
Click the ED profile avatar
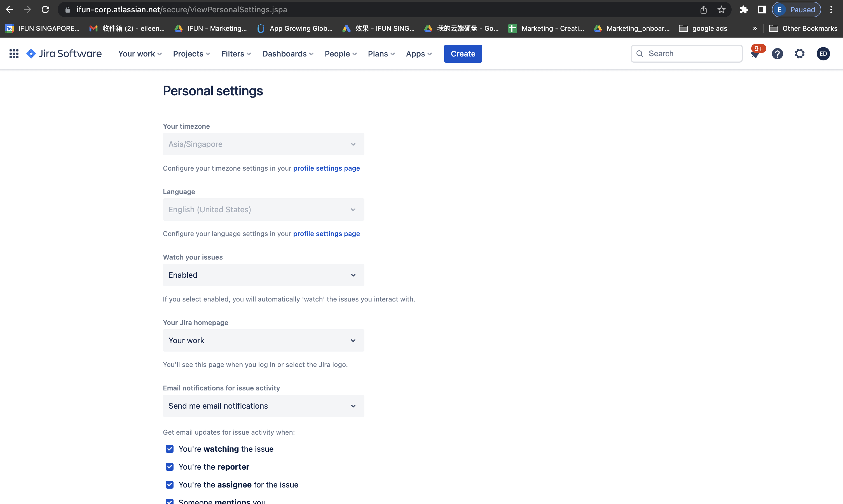click(823, 54)
